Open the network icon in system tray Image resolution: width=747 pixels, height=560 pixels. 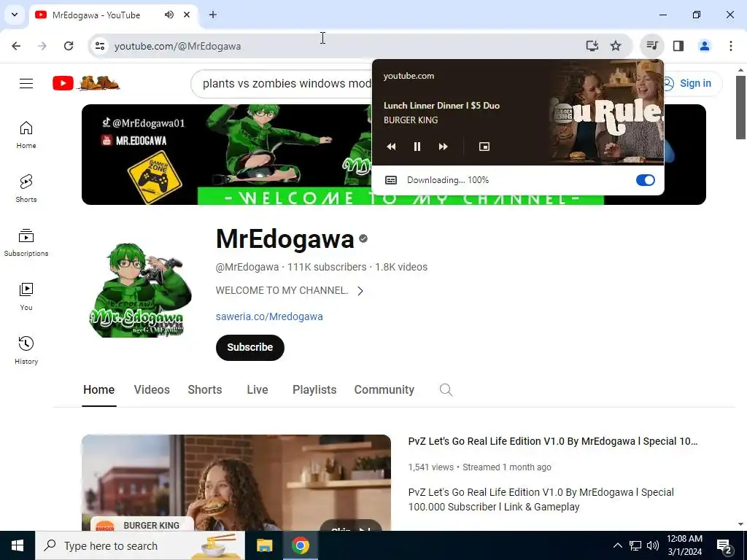(x=635, y=545)
